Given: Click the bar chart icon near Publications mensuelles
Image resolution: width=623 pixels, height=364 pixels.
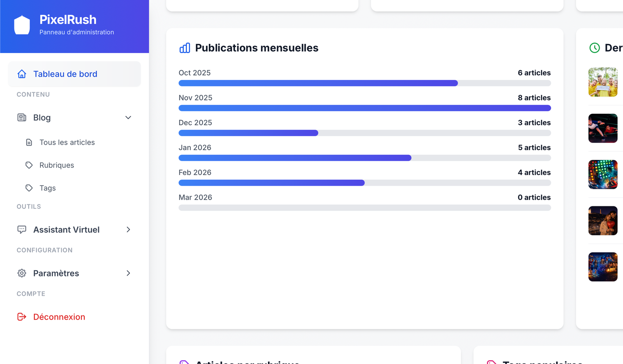Looking at the screenshot, I should (185, 48).
